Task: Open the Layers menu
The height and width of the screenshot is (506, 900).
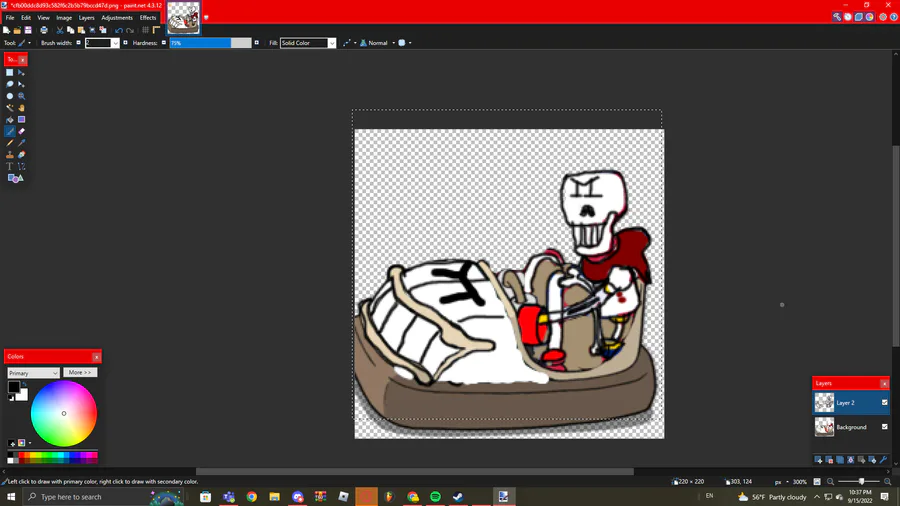Action: pyautogui.click(x=86, y=18)
